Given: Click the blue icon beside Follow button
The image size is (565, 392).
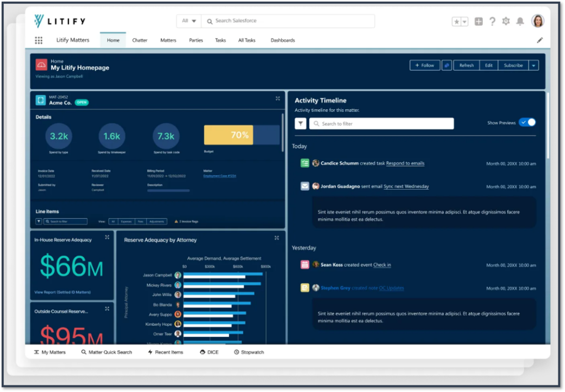Looking at the screenshot, I should tap(446, 65).
